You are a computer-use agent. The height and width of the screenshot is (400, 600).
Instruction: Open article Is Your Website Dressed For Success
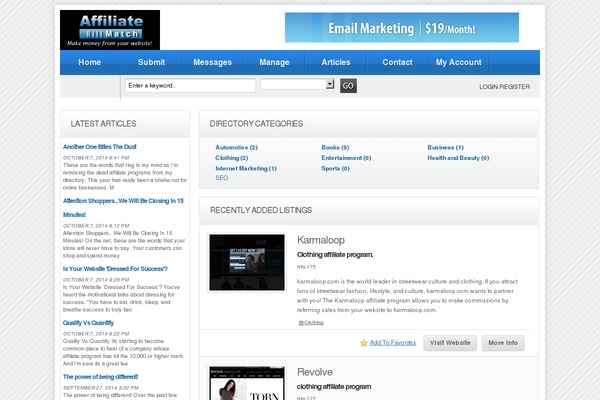point(115,269)
